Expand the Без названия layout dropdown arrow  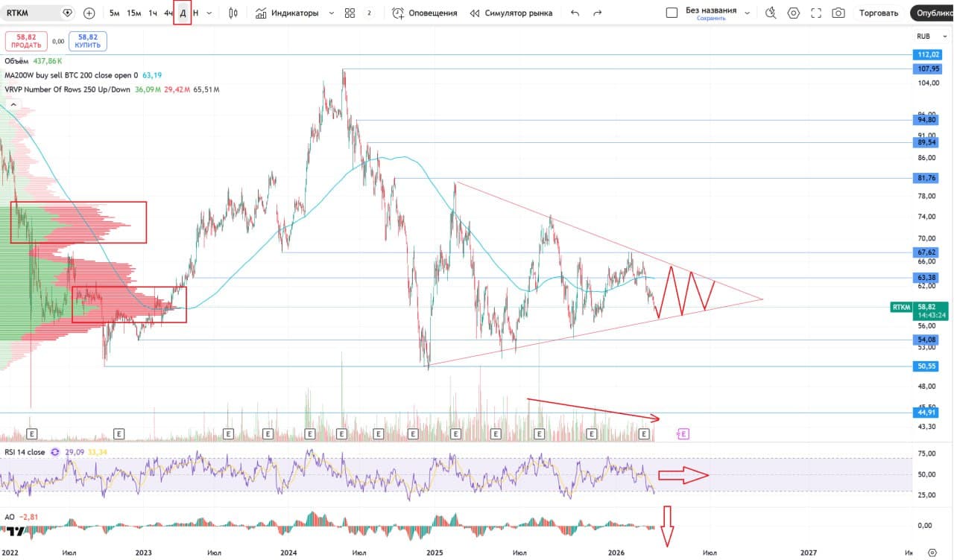747,13
